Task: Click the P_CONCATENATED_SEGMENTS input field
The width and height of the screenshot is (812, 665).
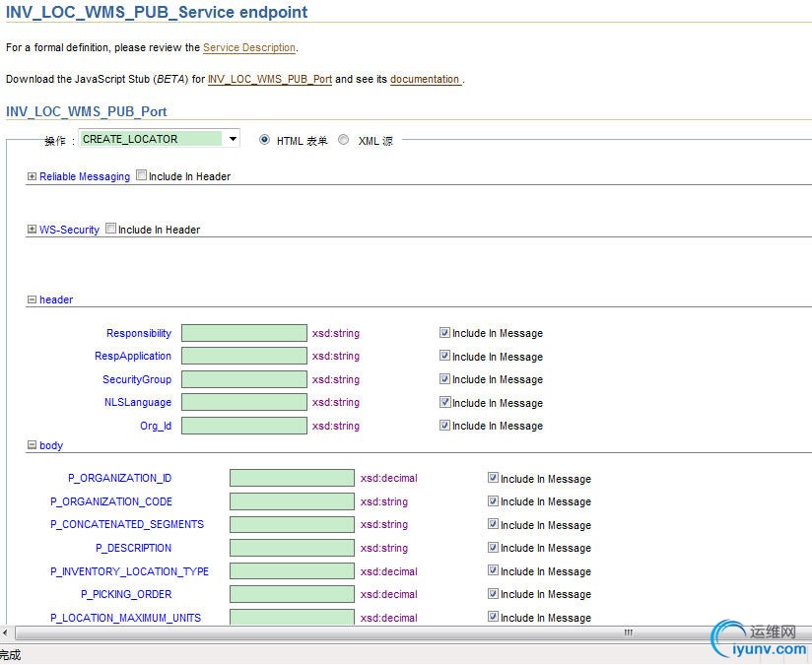Action: (292, 525)
